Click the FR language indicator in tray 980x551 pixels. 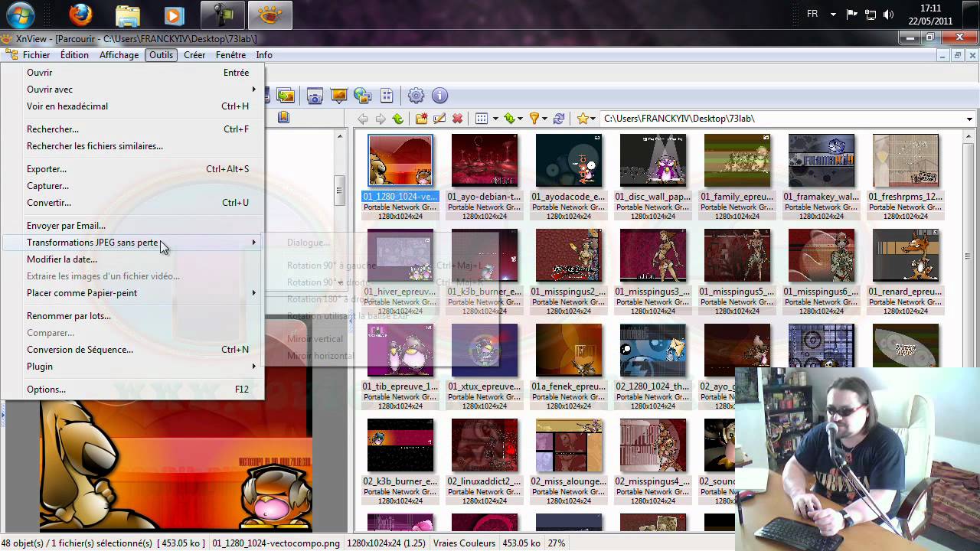812,15
